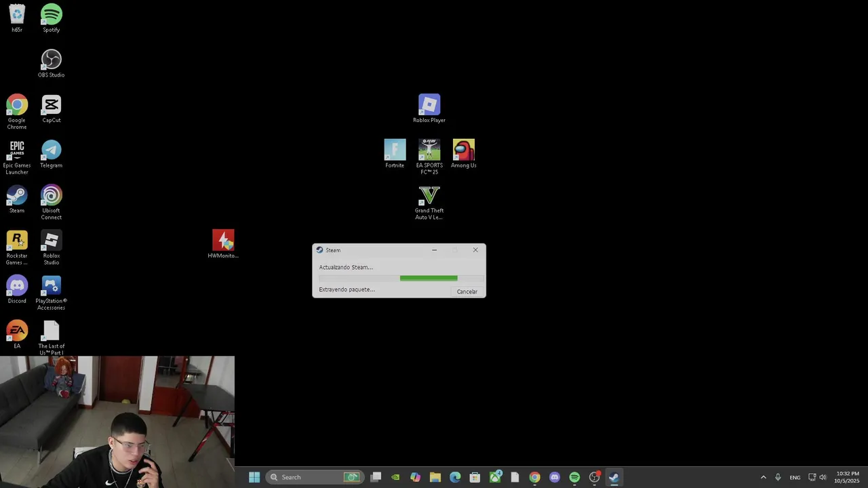
Task: Open the Xbox app from the taskbar
Action: click(495, 477)
